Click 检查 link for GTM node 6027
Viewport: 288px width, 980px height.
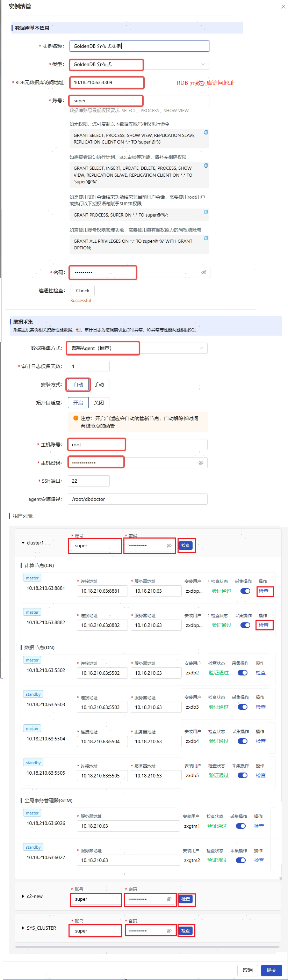coord(259,860)
